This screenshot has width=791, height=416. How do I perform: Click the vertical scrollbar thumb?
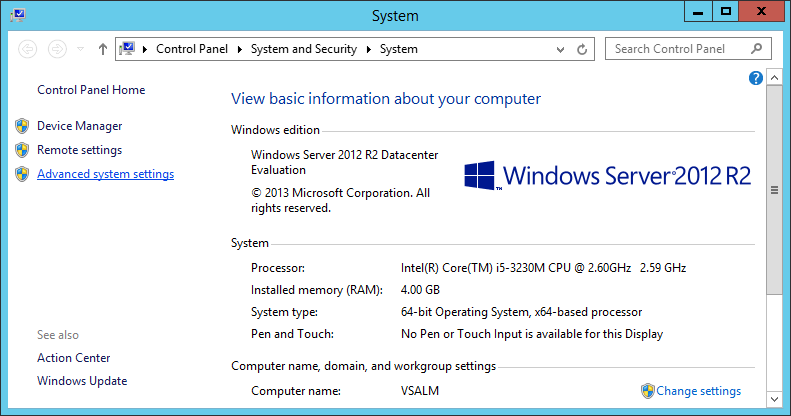(774, 190)
